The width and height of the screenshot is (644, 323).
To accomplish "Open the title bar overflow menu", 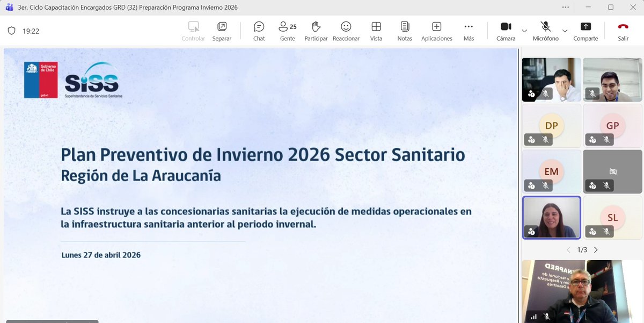I will (566, 7).
